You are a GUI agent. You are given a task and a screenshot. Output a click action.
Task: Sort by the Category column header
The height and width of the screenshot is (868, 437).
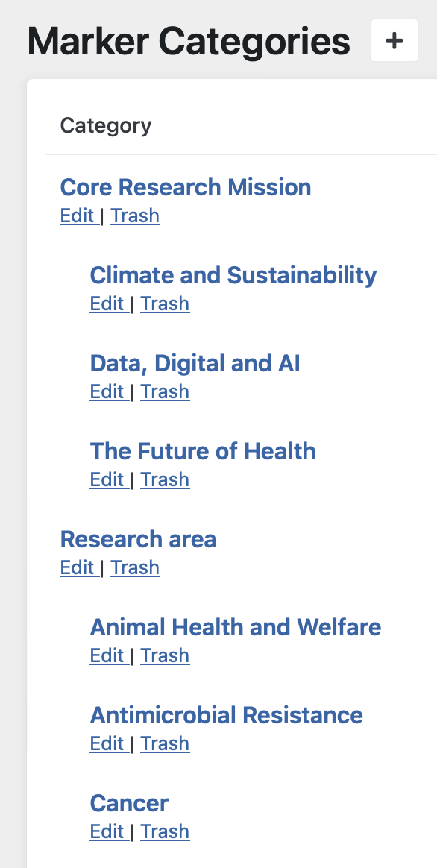pos(106,126)
